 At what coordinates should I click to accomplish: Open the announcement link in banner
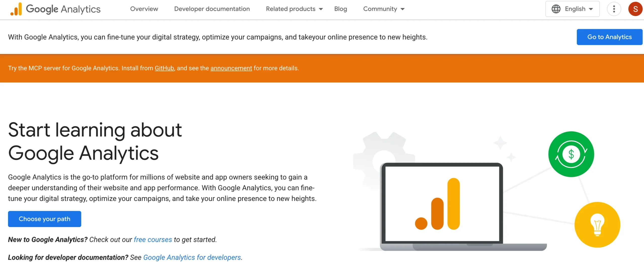point(231,68)
